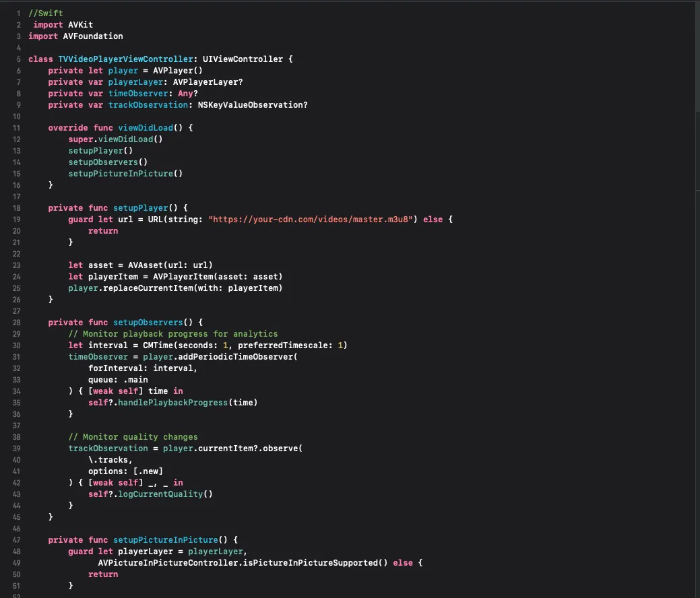Click "AVPlayerItem(asset: asset)" on line 24

pyautogui.click(x=218, y=277)
